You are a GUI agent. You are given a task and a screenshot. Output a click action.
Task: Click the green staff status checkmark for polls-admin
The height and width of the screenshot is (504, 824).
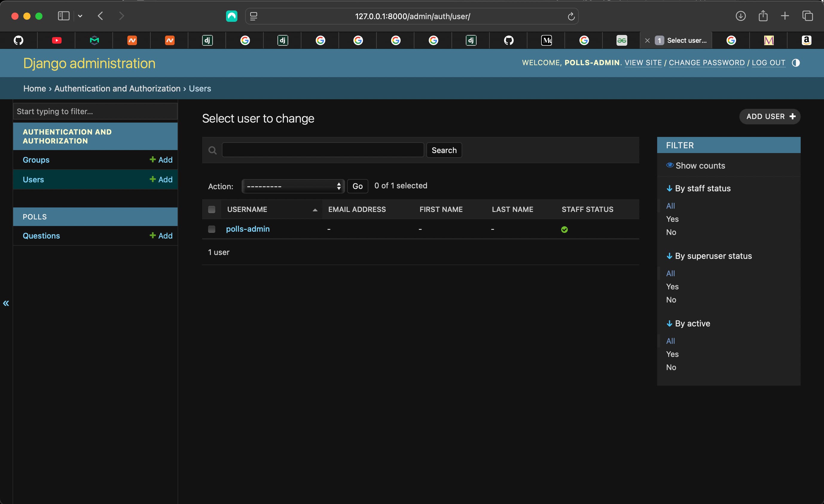coord(564,229)
